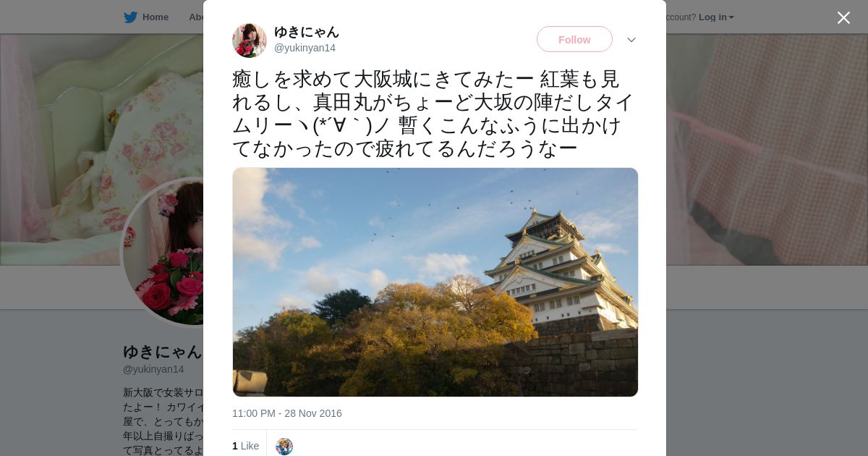Viewport: 868px width, 456px height.
Task: Open the About menu item
Action: coord(195,17)
